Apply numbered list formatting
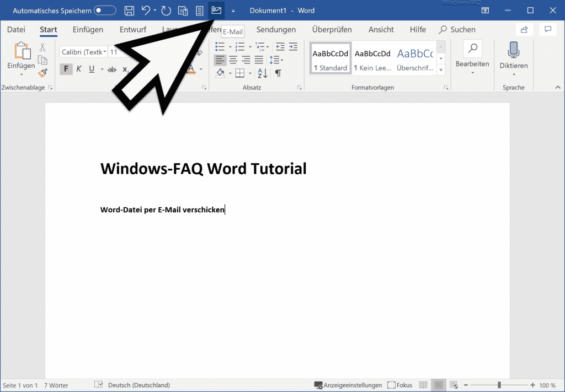This screenshot has width=565, height=392. click(239, 46)
